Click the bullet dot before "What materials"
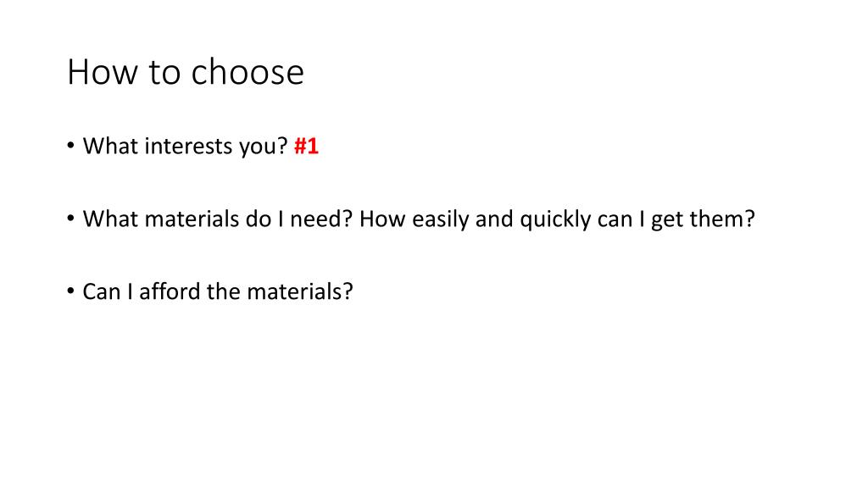This screenshot has width=868, height=488. point(71,219)
